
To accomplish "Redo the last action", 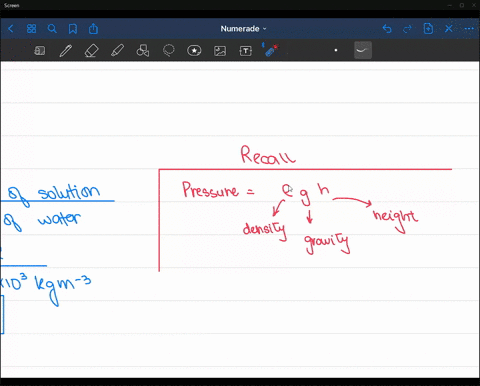I will click(407, 29).
